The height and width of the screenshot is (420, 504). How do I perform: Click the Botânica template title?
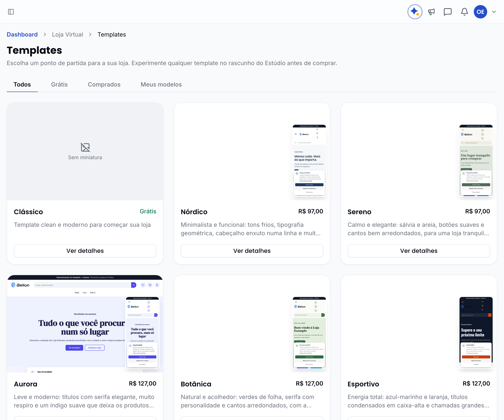point(196,384)
